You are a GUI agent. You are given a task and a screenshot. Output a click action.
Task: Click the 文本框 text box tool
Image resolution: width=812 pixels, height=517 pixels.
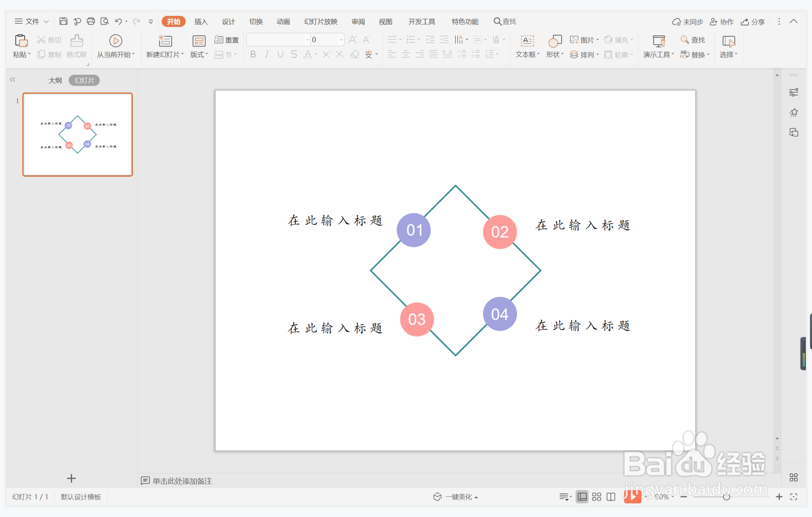click(526, 46)
